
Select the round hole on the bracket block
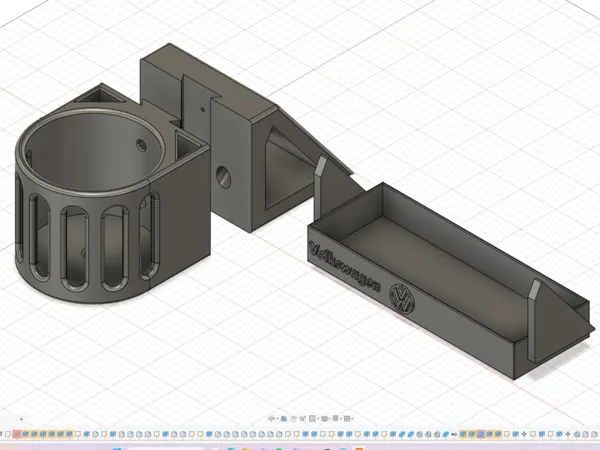(x=223, y=176)
